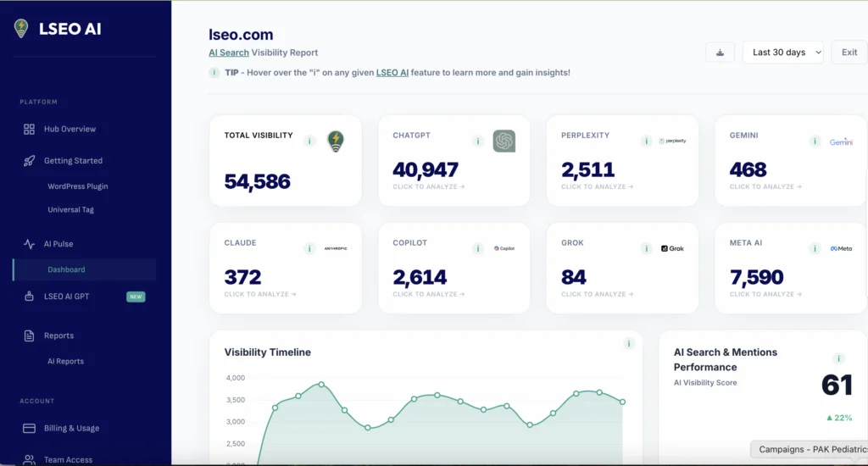Open Billing & Usage page
The width and height of the screenshot is (868, 466).
71,428
